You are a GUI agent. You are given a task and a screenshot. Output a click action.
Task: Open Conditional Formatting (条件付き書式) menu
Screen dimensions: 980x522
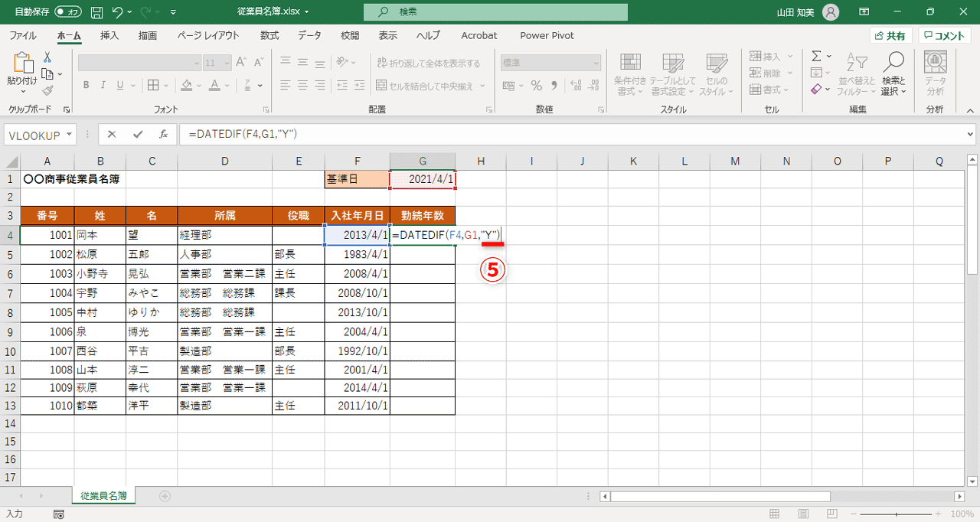(631, 74)
